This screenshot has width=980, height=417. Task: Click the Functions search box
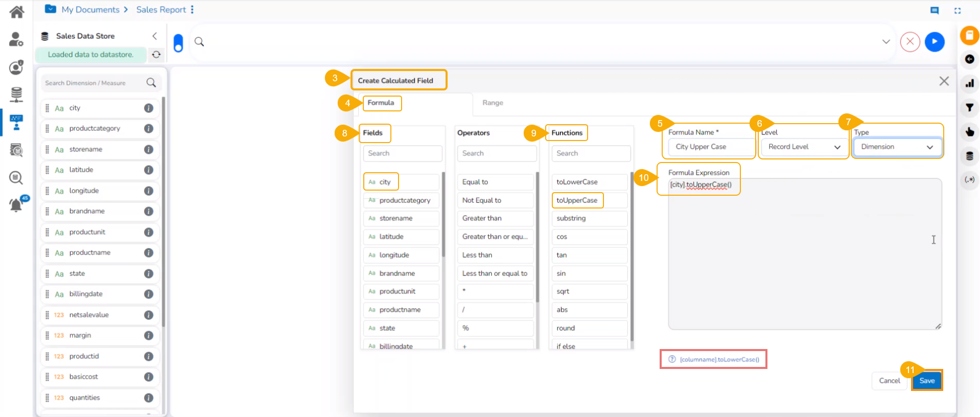pos(591,153)
